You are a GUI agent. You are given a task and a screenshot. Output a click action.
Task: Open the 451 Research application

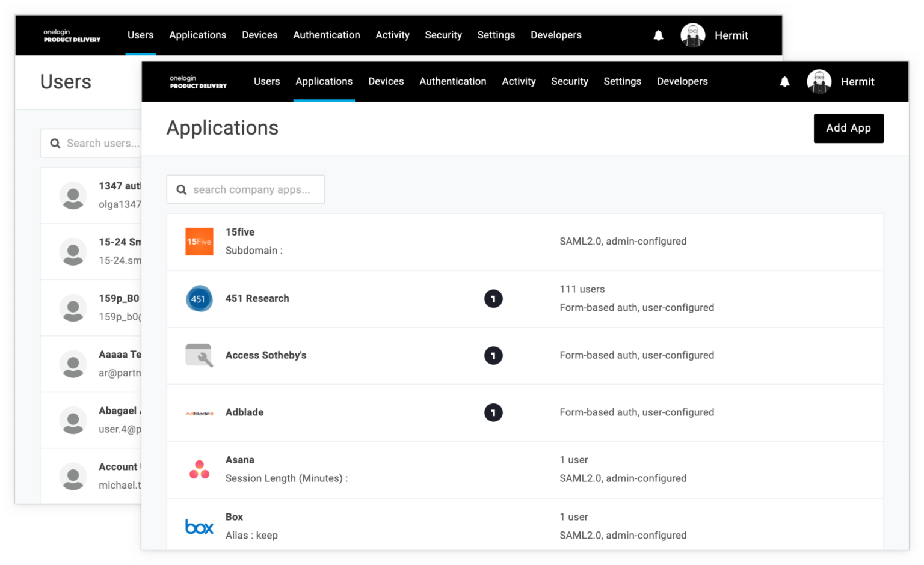257,298
